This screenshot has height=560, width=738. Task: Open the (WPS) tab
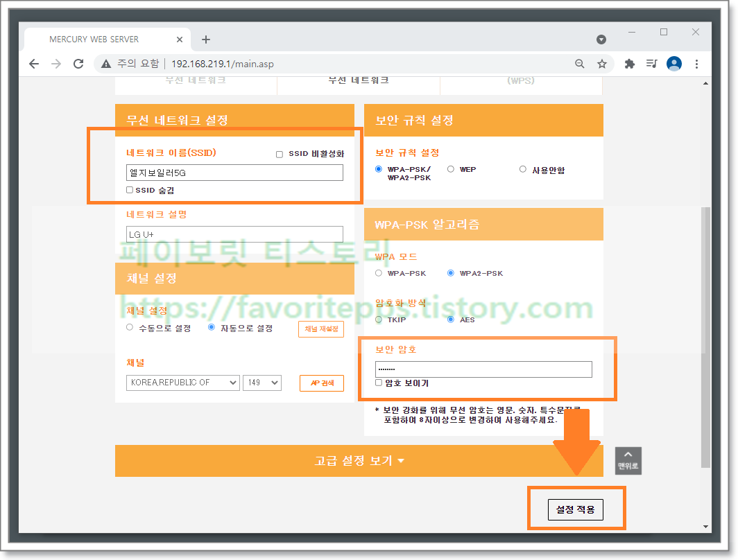point(521,84)
